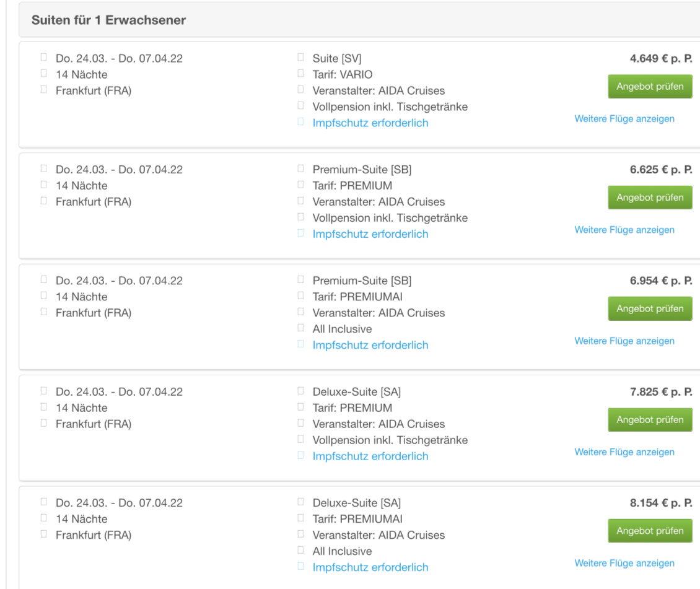Click the icon beside the 4.649 € offer's date
The height and width of the screenshot is (589, 700).
click(44, 59)
